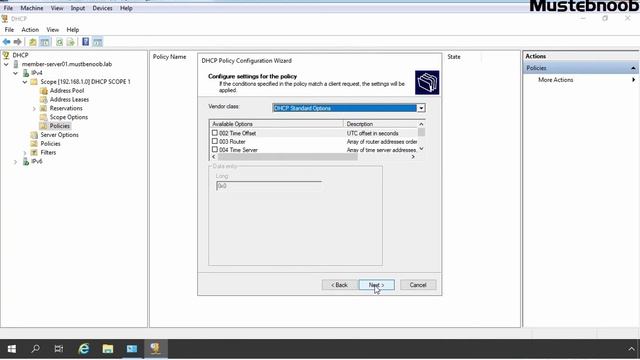Viewport: 640px width, 360px height.
Task: Collapse the IPv4 tree node
Action: point(16,73)
